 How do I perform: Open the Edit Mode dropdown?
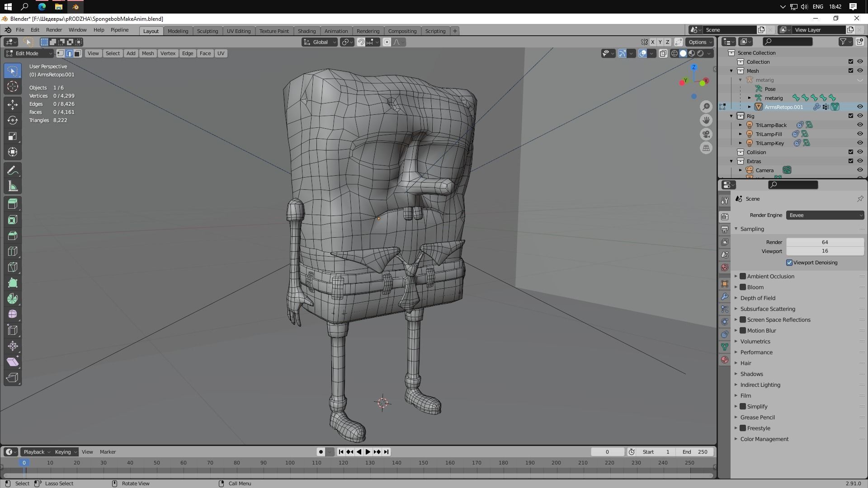29,53
